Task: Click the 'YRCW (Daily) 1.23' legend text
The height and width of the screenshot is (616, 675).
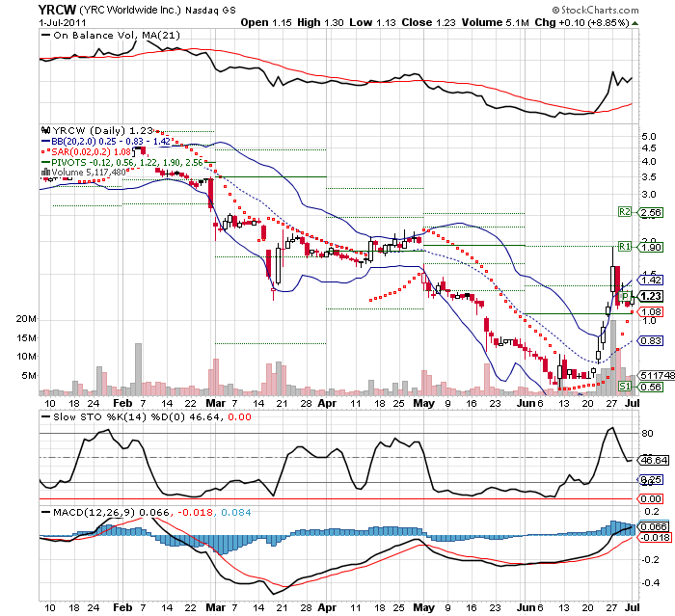Action: (102, 130)
